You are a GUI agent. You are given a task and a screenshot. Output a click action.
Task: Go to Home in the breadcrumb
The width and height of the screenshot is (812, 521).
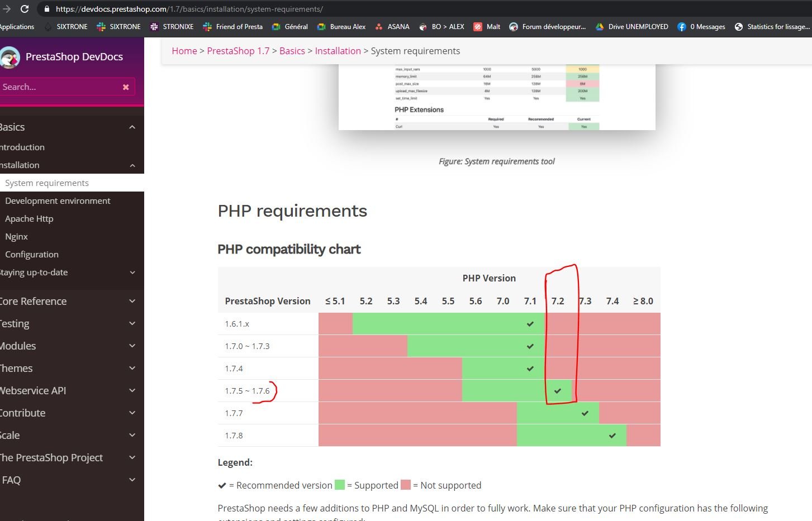pos(184,51)
